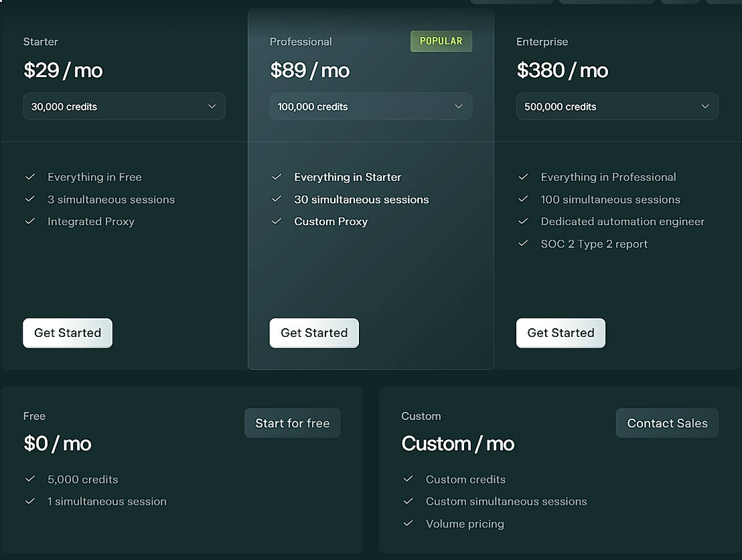Open the Starter 30,000 credits dropdown
742x560 pixels.
point(124,107)
